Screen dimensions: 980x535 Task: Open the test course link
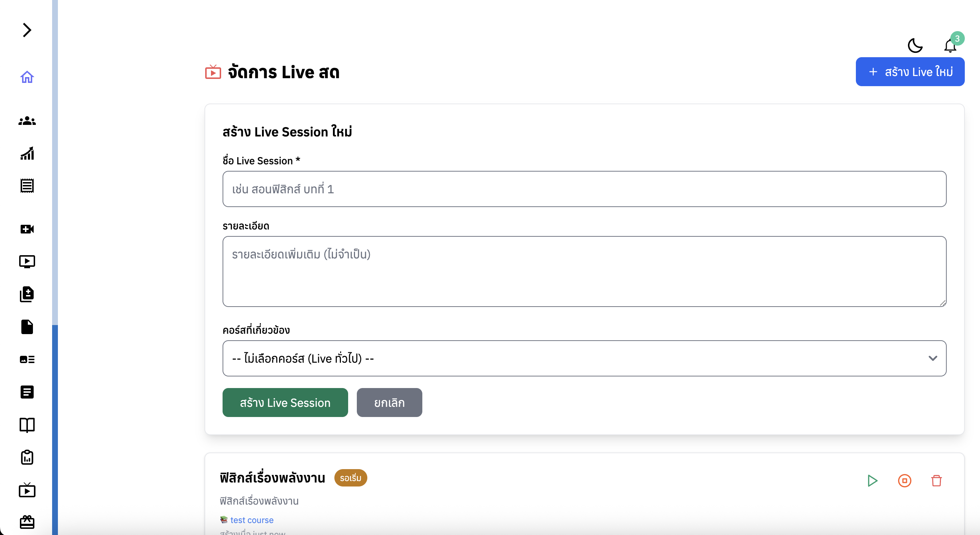point(252,520)
